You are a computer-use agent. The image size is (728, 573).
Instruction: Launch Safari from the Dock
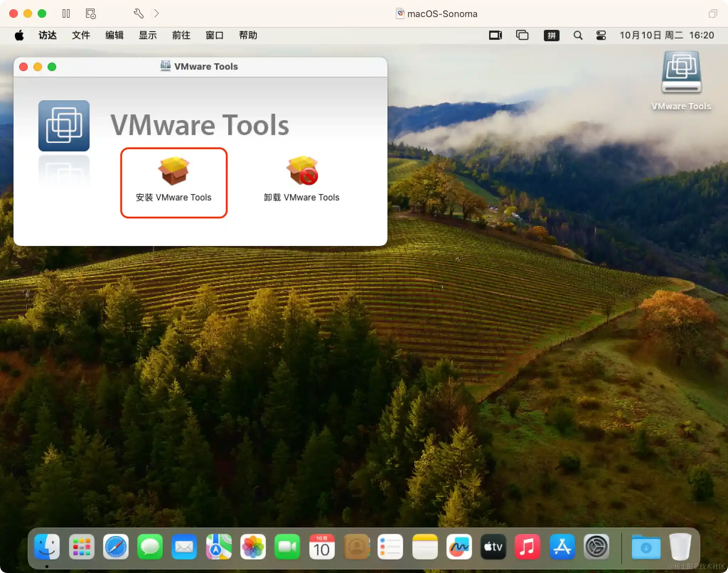(116, 547)
